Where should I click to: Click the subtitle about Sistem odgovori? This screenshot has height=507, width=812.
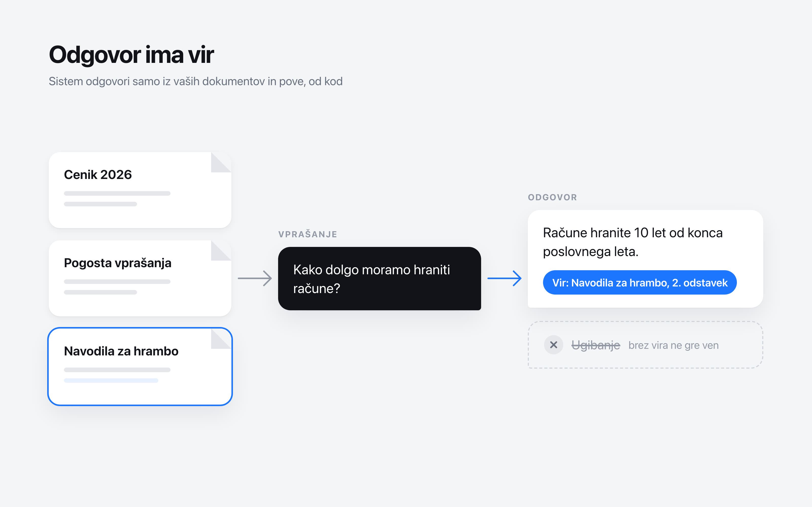[196, 81]
